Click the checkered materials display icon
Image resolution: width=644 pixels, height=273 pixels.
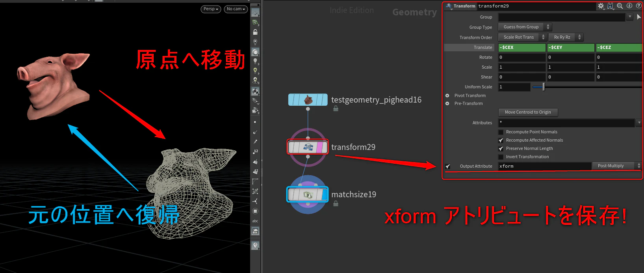255,92
